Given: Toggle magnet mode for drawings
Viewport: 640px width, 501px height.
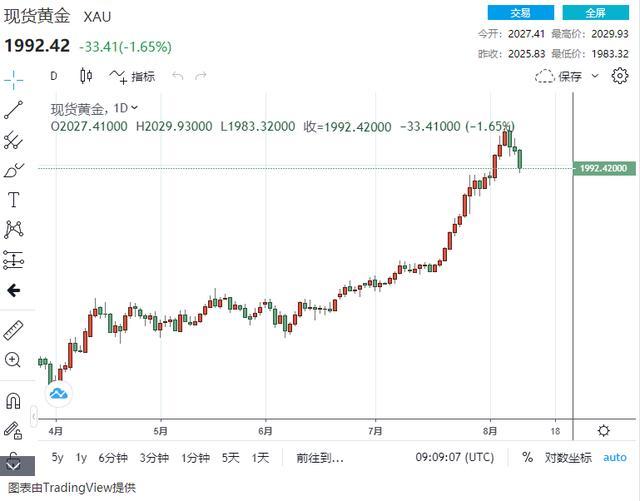Looking at the screenshot, I should (14, 401).
